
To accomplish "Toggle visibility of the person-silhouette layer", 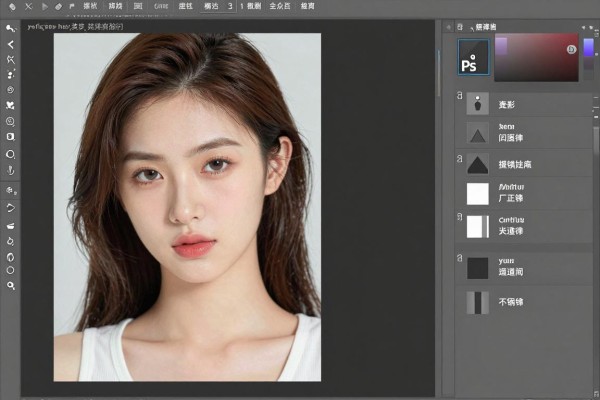I will click(x=460, y=96).
